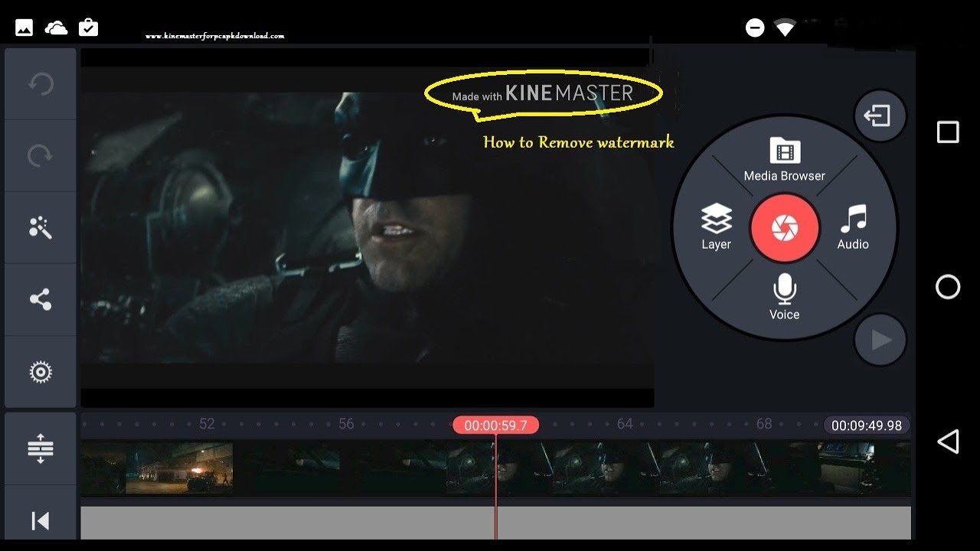Tap the Android back triangle
Image resolution: width=980 pixels, height=551 pixels.
(948, 442)
